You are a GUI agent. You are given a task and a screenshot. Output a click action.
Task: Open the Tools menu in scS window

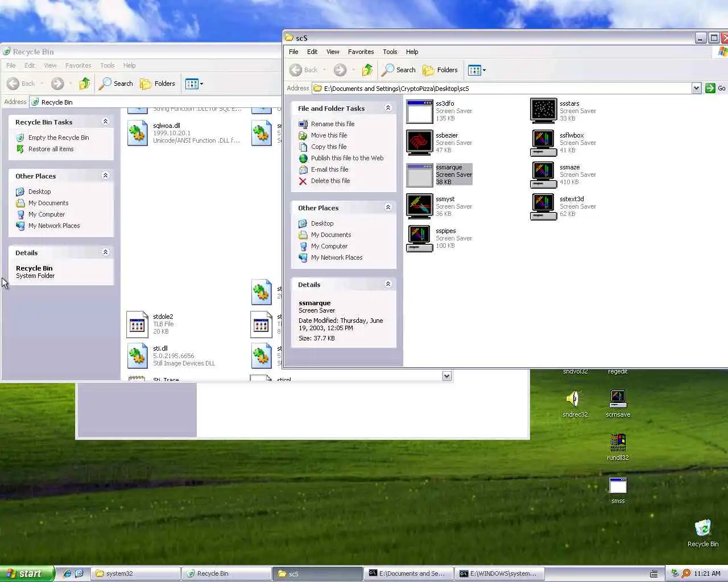click(x=390, y=52)
